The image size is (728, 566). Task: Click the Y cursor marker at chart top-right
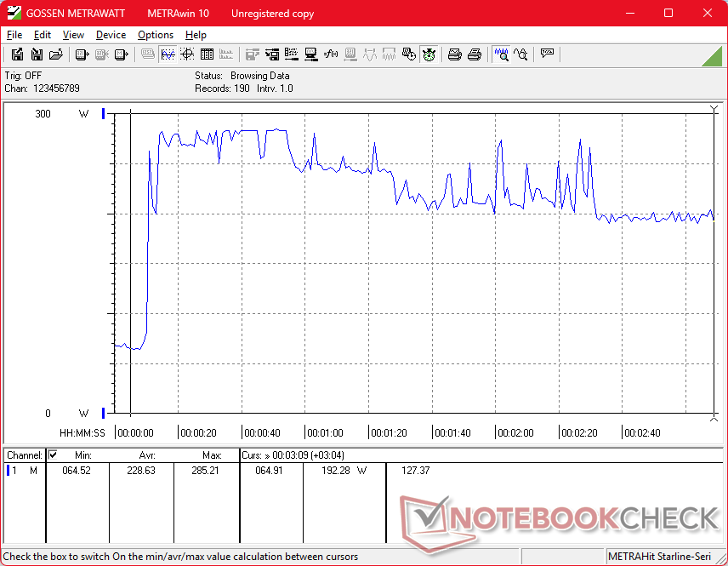point(714,109)
